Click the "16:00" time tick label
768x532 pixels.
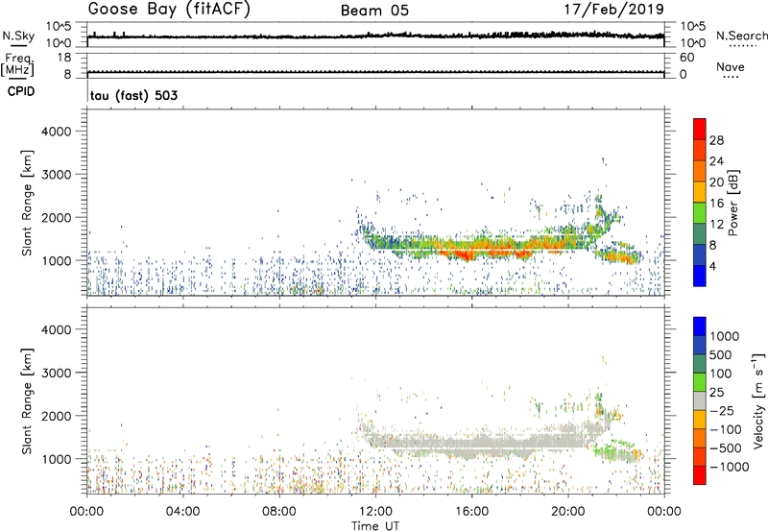click(471, 512)
